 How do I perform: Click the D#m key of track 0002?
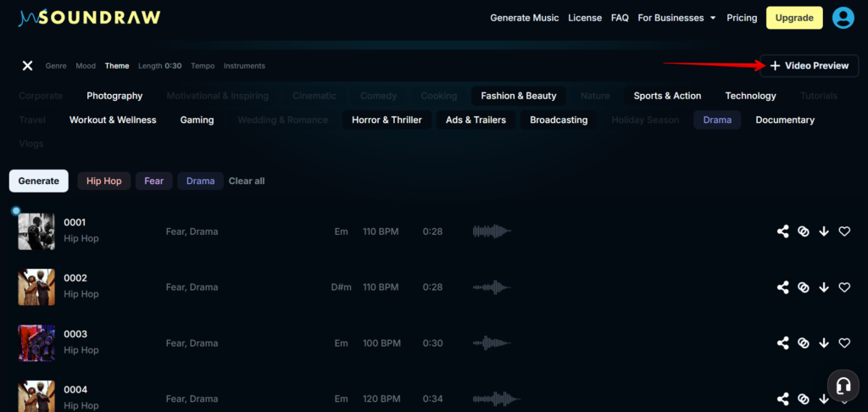click(341, 287)
